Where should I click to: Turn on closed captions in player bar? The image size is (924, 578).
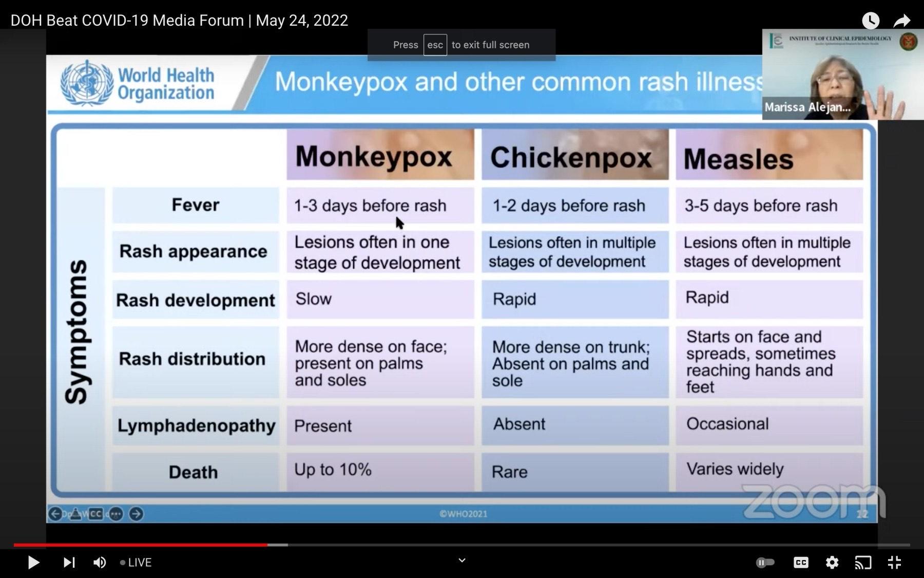(x=801, y=563)
